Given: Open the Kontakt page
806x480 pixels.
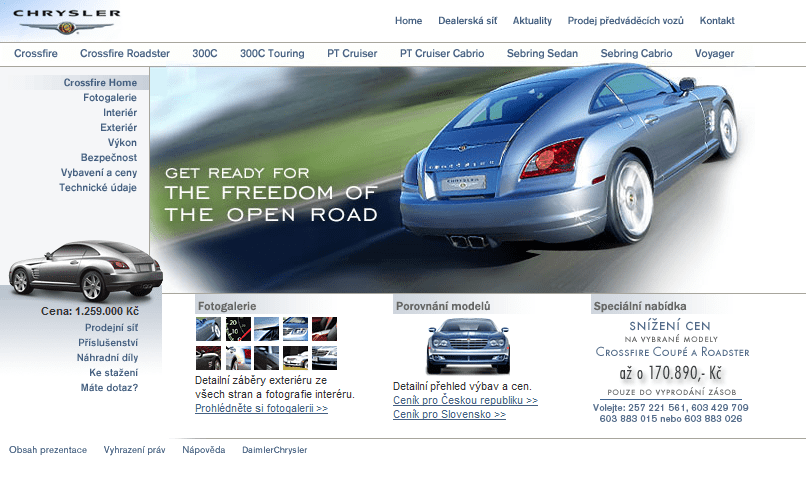Looking at the screenshot, I should click(717, 21).
